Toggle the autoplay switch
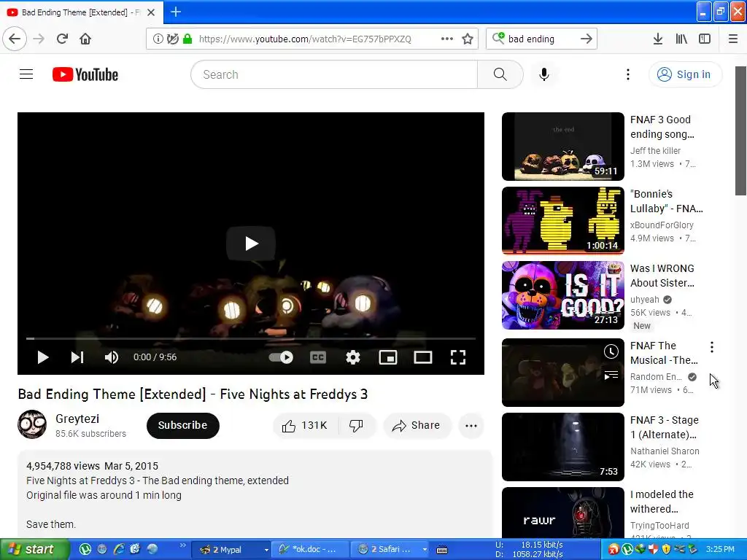The width and height of the screenshot is (747, 560). pos(281,357)
